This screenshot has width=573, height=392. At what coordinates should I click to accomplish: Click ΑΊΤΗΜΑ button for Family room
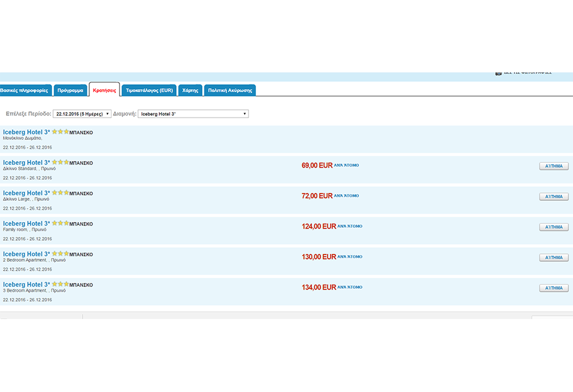point(553,227)
